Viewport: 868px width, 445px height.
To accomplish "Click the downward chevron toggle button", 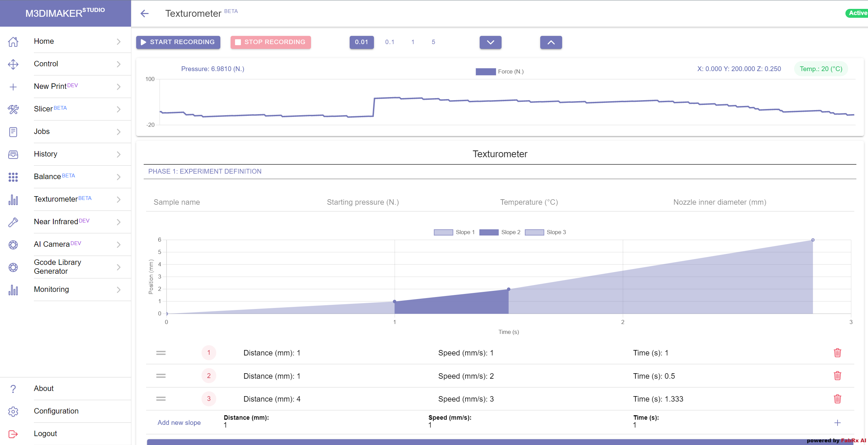I will [490, 42].
